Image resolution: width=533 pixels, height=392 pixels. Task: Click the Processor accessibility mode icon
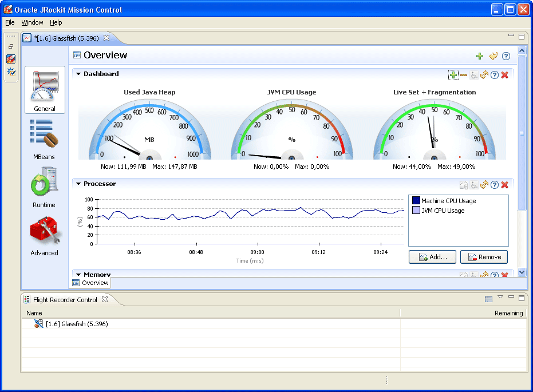coord(474,185)
